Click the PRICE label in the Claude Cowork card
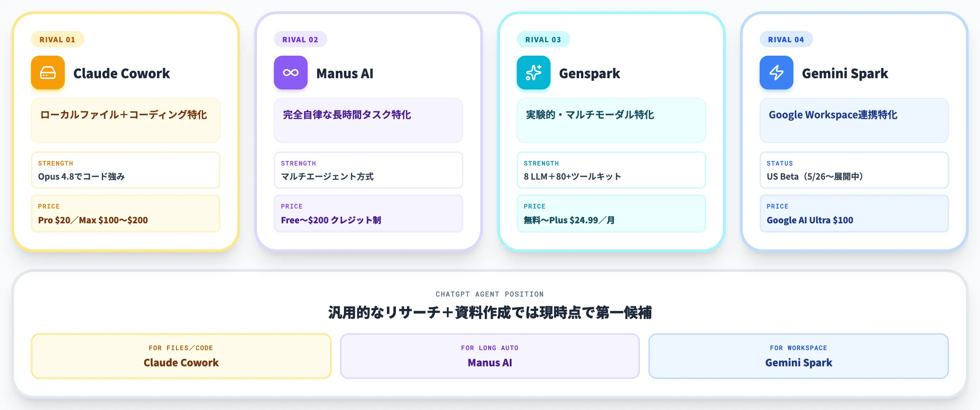 (49, 206)
